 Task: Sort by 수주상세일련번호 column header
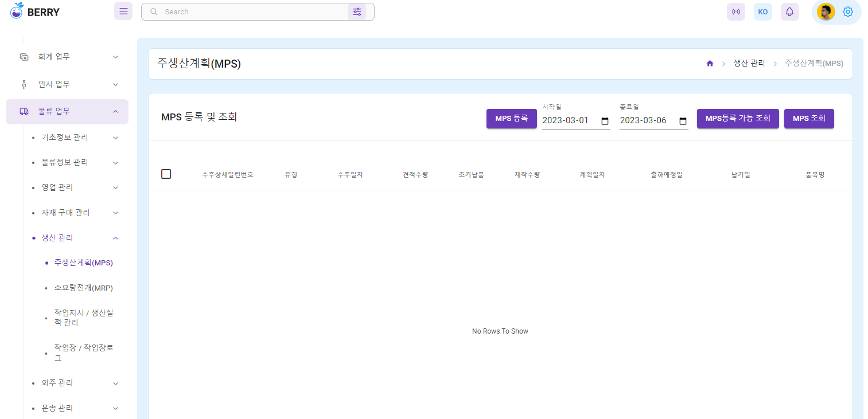pos(228,174)
